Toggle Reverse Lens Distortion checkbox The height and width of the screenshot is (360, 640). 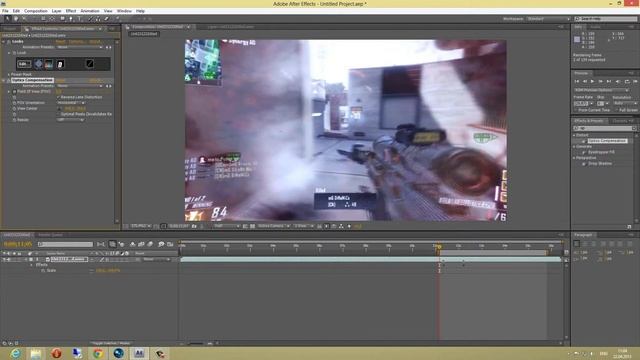click(59, 97)
